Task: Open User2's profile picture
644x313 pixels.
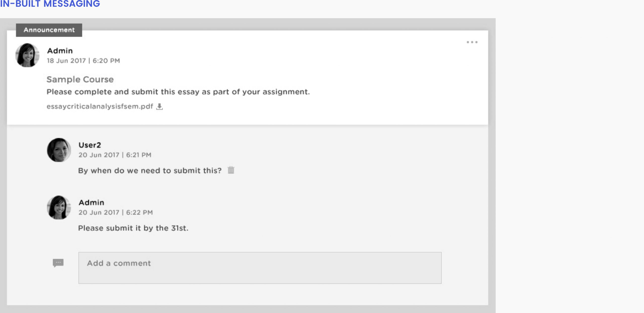Action: point(59,150)
